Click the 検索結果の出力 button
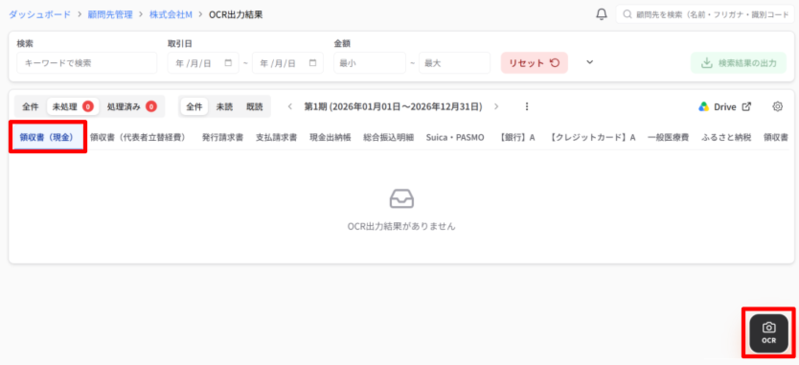The image size is (799, 365). point(738,63)
